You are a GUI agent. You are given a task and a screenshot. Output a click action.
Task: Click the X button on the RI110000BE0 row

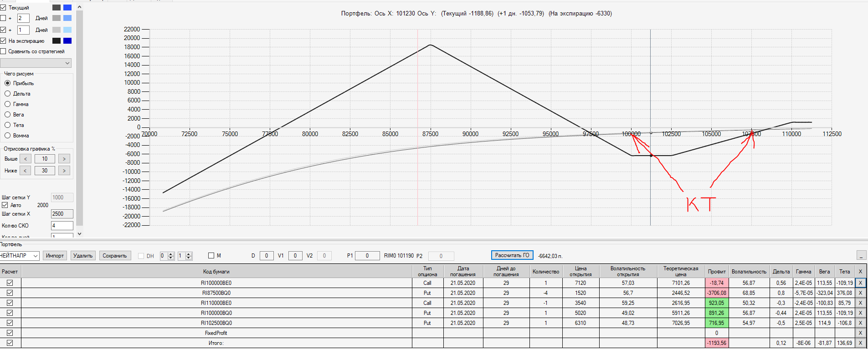(860, 303)
